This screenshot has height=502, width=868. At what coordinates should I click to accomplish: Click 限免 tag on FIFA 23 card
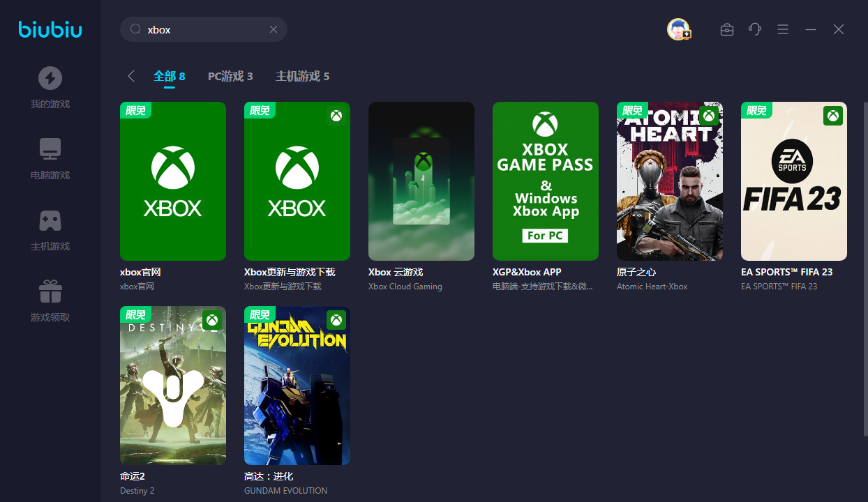pyautogui.click(x=756, y=110)
